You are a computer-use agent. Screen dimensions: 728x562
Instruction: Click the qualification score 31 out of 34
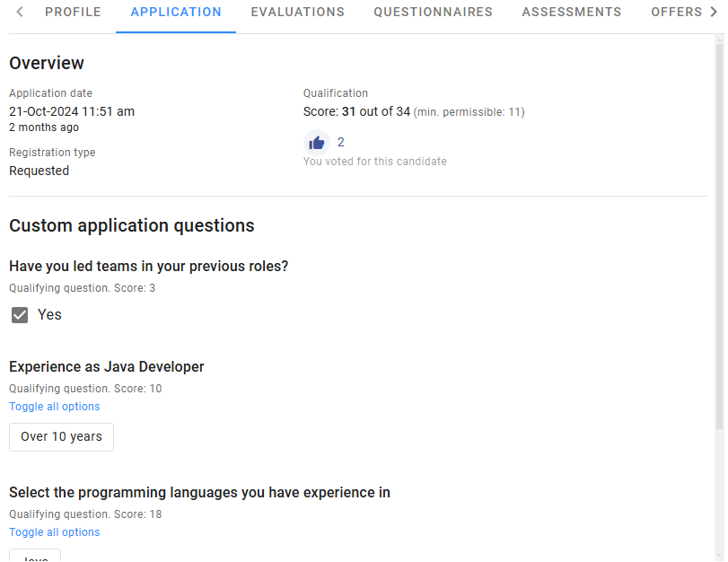click(x=348, y=111)
